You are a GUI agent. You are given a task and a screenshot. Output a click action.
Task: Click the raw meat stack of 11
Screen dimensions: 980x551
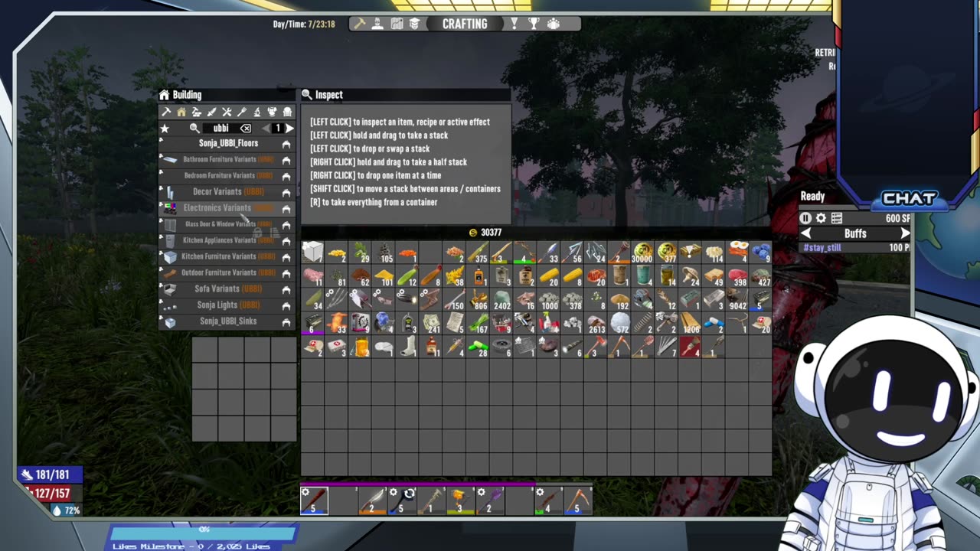click(312, 276)
